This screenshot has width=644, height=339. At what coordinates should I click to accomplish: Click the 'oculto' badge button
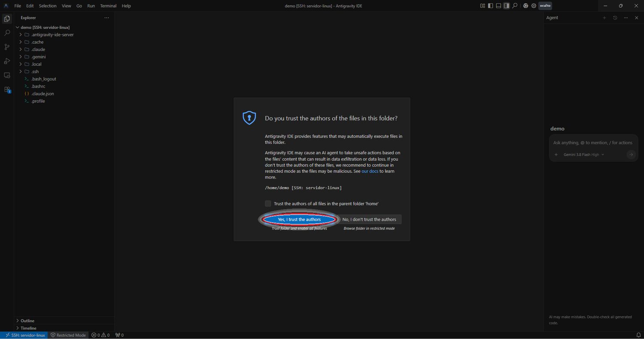click(x=545, y=6)
